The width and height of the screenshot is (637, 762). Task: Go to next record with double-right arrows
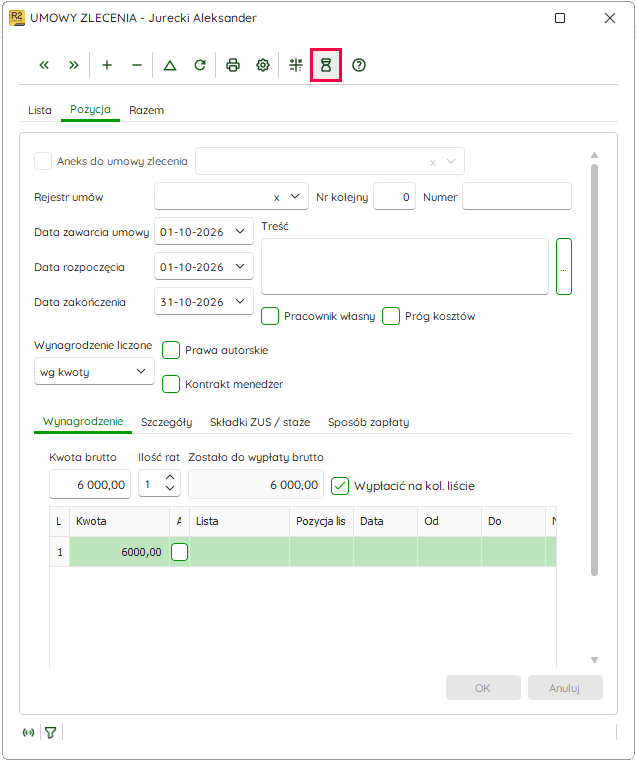pyautogui.click(x=73, y=65)
